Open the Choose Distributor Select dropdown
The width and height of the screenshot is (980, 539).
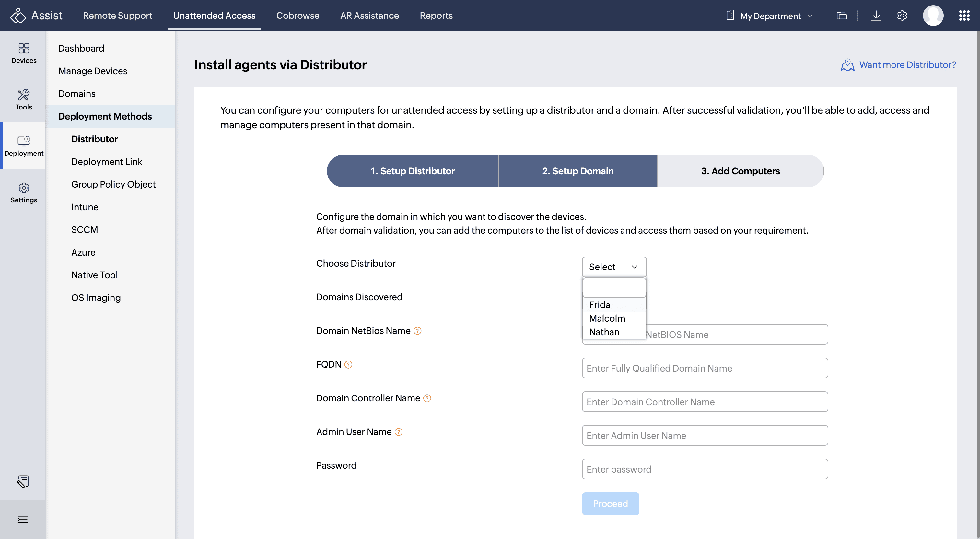pyautogui.click(x=614, y=267)
